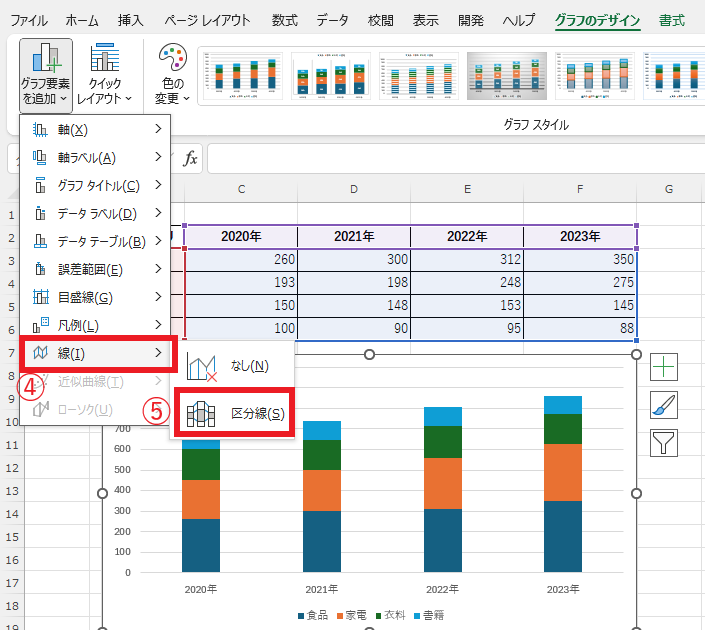The height and width of the screenshot is (630, 705).
Task: Click the 誤差範囲(E) menu icon
Action: click(40, 269)
